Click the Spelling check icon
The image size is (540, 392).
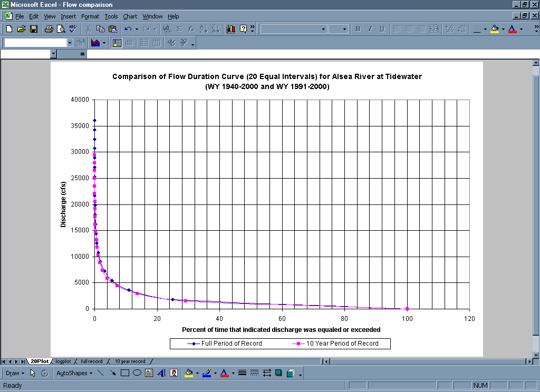(x=73, y=29)
